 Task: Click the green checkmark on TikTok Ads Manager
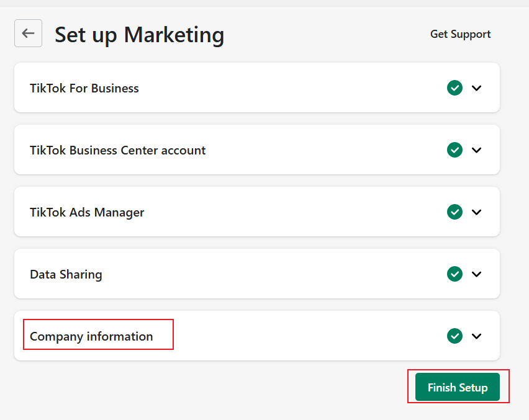(454, 212)
